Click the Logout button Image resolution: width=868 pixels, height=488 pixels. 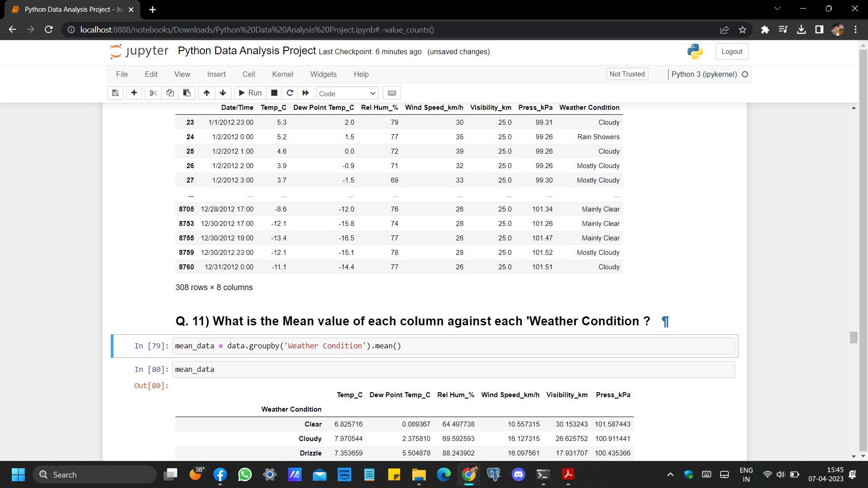[x=731, y=52]
